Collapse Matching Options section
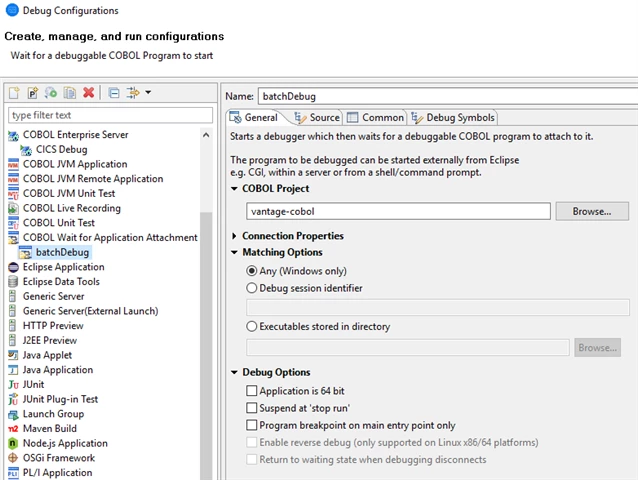The height and width of the screenshot is (480, 638). (234, 252)
